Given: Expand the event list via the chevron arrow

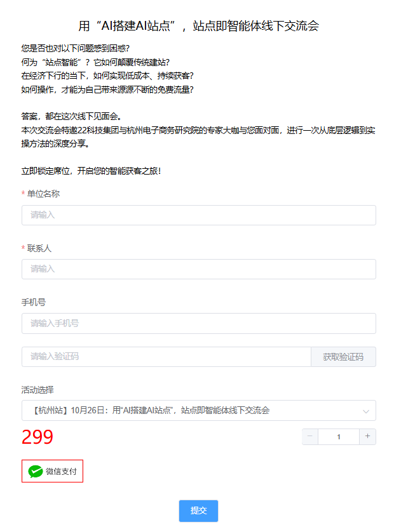Looking at the screenshot, I should (x=366, y=411).
